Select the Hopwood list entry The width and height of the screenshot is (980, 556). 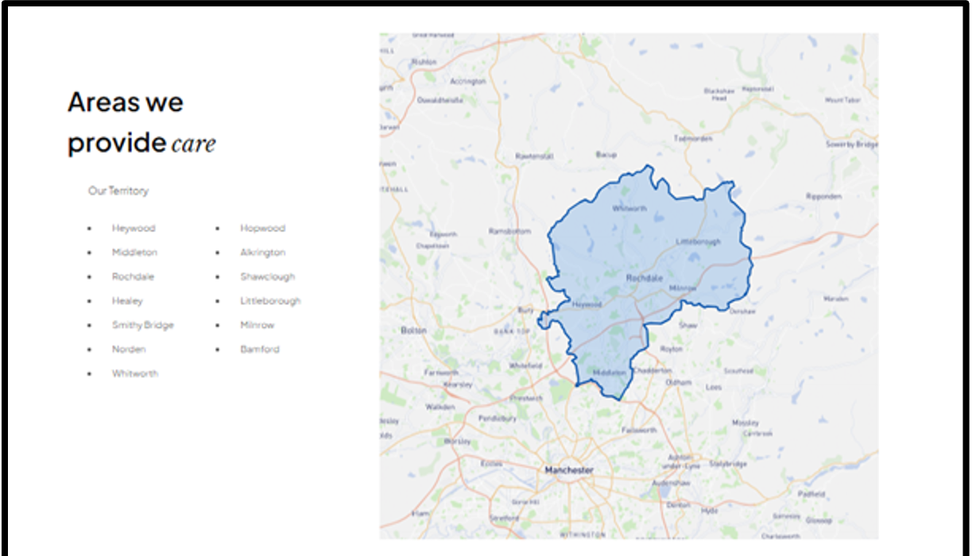262,228
